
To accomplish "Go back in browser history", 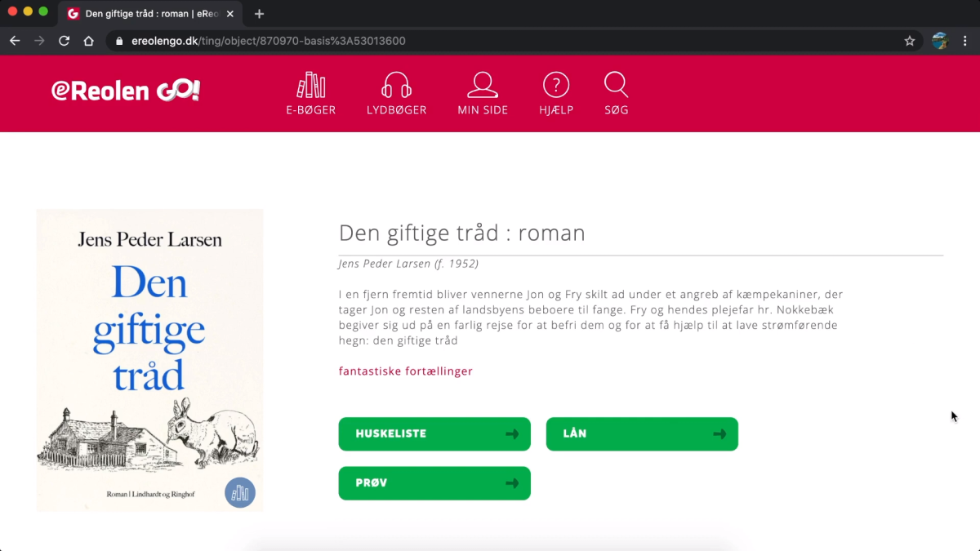I will point(15,41).
